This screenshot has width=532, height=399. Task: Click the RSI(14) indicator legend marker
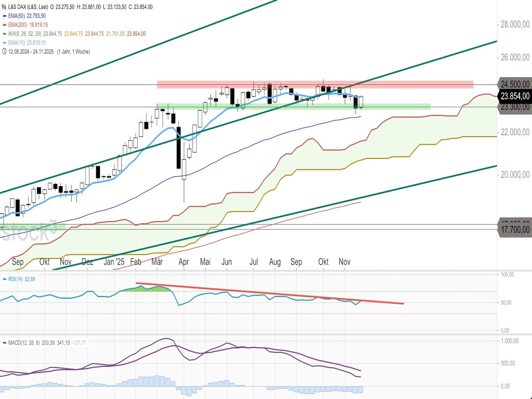(x=4, y=279)
